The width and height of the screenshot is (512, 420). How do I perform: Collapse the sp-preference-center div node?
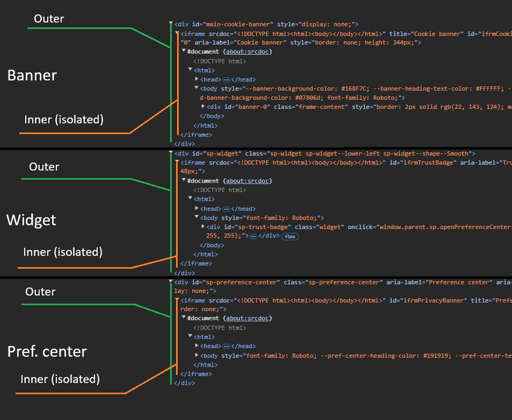click(x=170, y=282)
